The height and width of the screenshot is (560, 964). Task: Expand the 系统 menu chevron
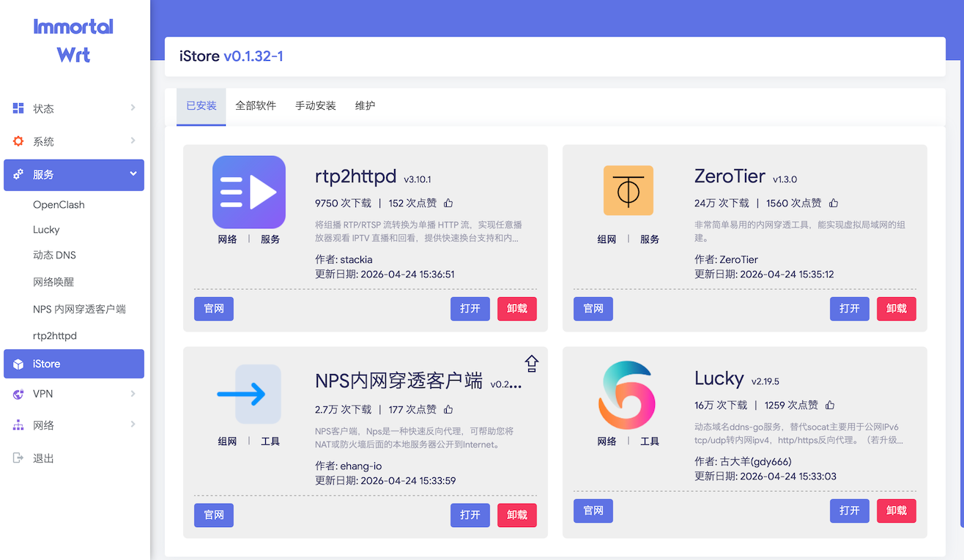click(x=133, y=141)
